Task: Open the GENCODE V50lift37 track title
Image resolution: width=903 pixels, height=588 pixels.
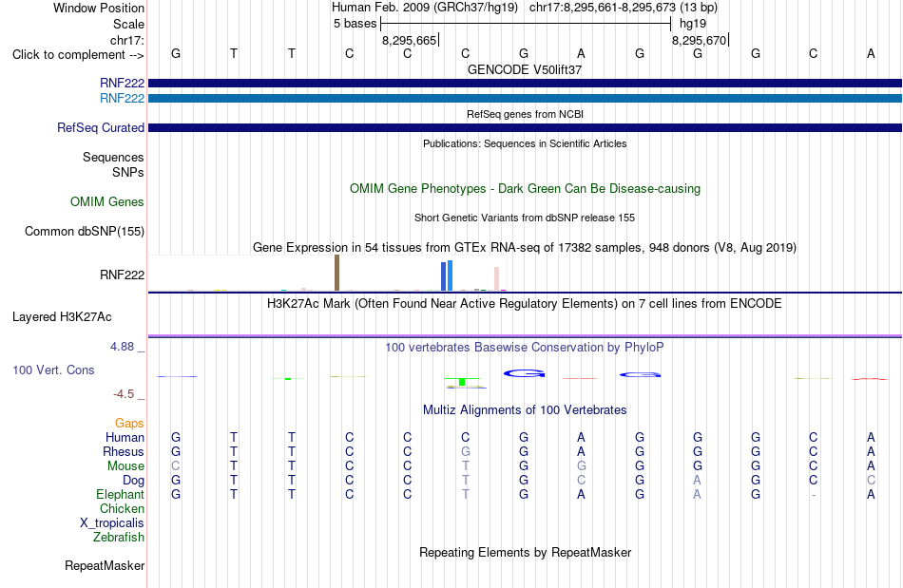Action: 524,69
